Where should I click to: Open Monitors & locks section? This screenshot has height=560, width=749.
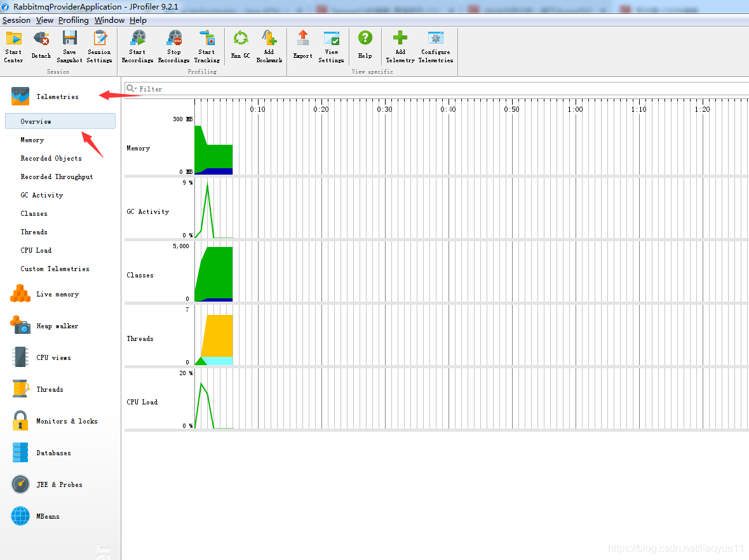point(67,421)
